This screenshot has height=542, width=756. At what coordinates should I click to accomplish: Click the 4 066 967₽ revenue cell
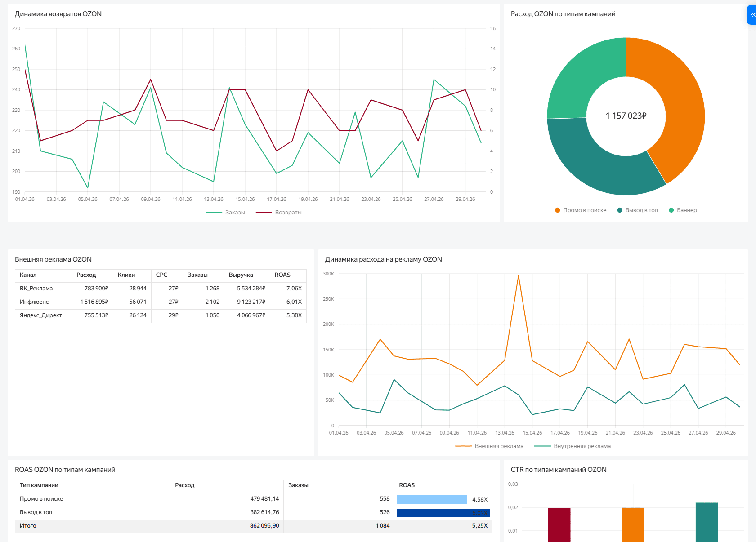pyautogui.click(x=247, y=315)
